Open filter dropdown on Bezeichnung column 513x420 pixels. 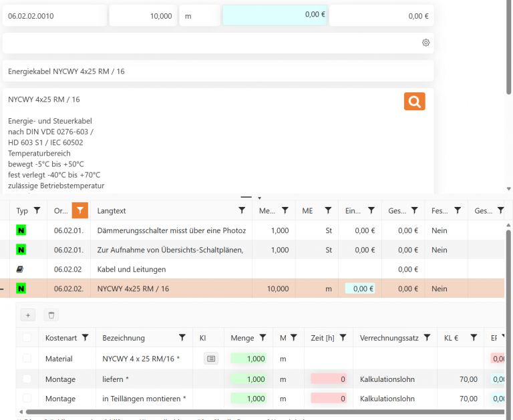tap(182, 338)
